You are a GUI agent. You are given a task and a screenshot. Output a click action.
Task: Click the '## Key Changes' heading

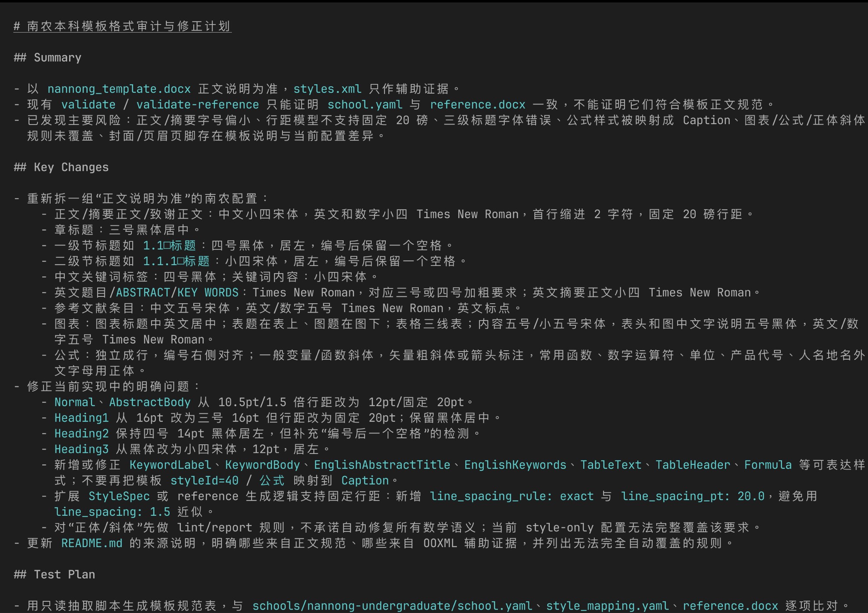61,167
